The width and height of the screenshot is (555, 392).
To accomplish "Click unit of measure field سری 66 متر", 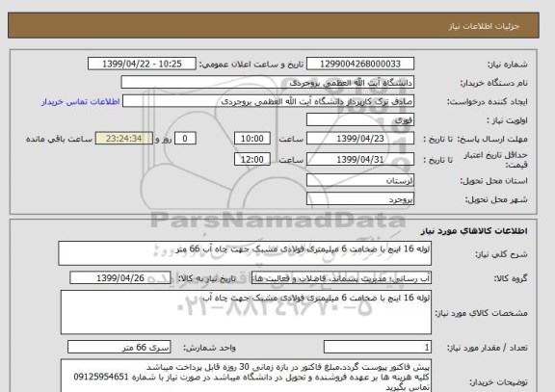I will [119, 348].
